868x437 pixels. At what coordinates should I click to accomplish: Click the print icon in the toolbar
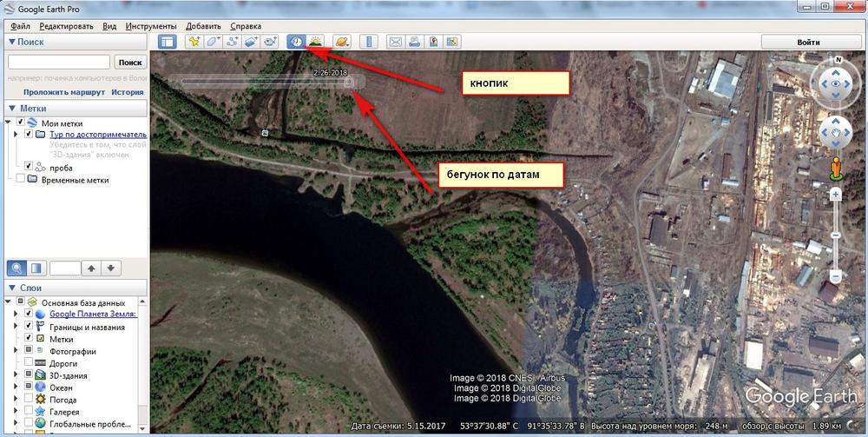pyautogui.click(x=414, y=42)
